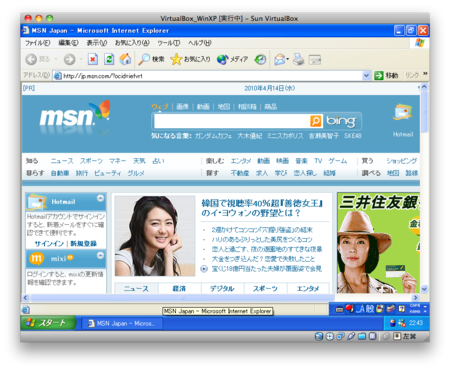The width and height of the screenshot is (450, 370).
Task: Click the VirtualBox hard disk status icon
Action: point(319,336)
